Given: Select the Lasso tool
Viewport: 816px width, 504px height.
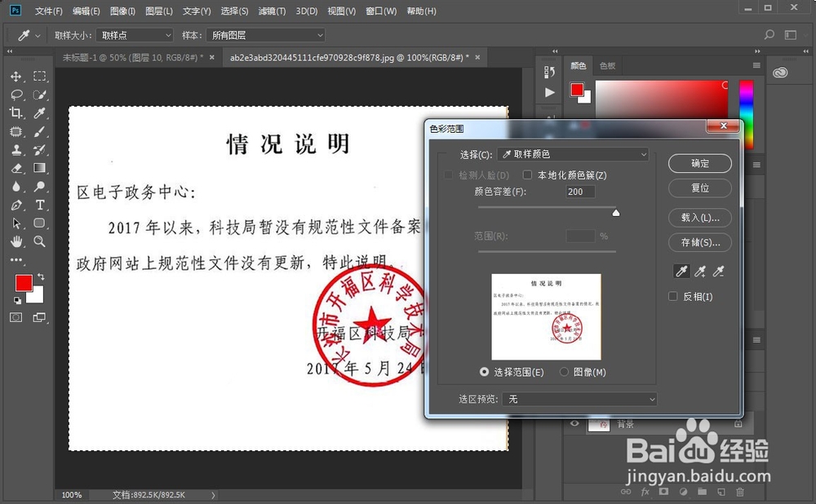Looking at the screenshot, I should click(17, 95).
